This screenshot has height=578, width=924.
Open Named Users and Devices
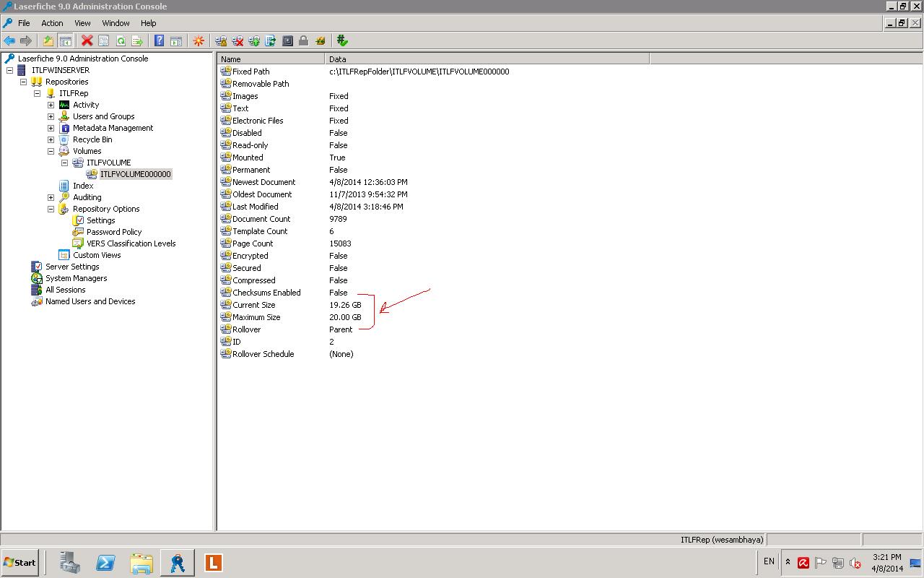(x=90, y=301)
